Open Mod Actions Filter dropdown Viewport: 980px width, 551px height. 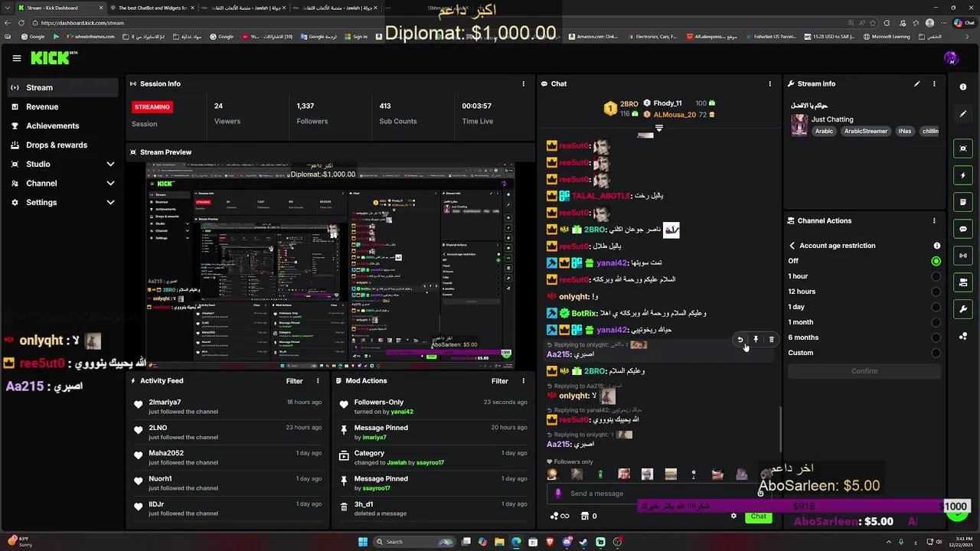[x=500, y=380]
